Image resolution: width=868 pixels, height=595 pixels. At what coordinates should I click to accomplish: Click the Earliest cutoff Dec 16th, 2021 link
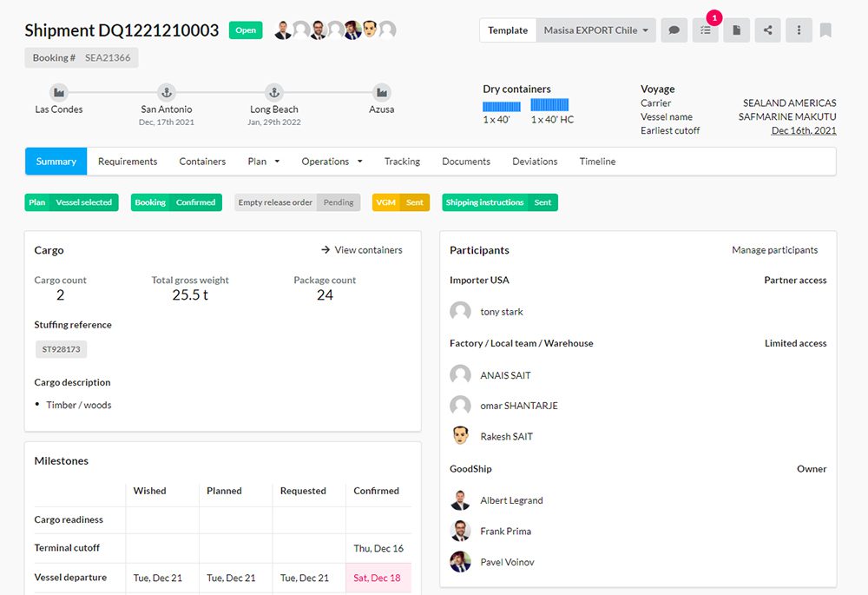point(803,131)
